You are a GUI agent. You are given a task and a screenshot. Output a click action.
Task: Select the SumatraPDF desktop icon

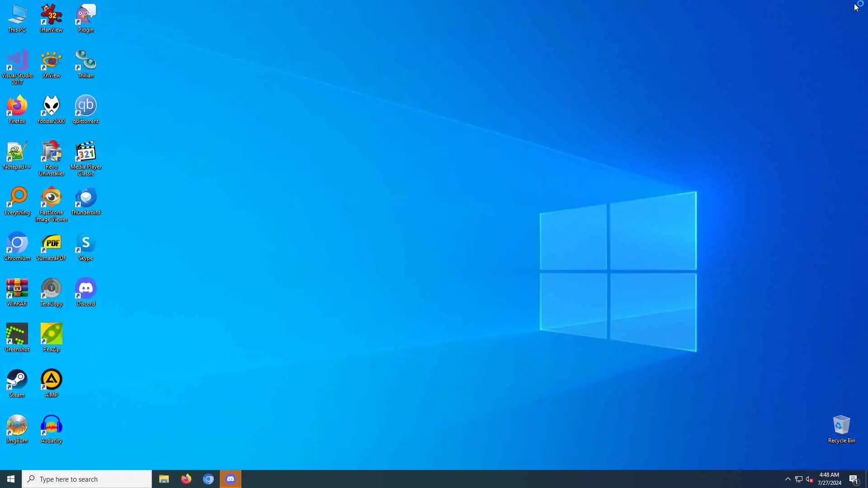click(52, 247)
